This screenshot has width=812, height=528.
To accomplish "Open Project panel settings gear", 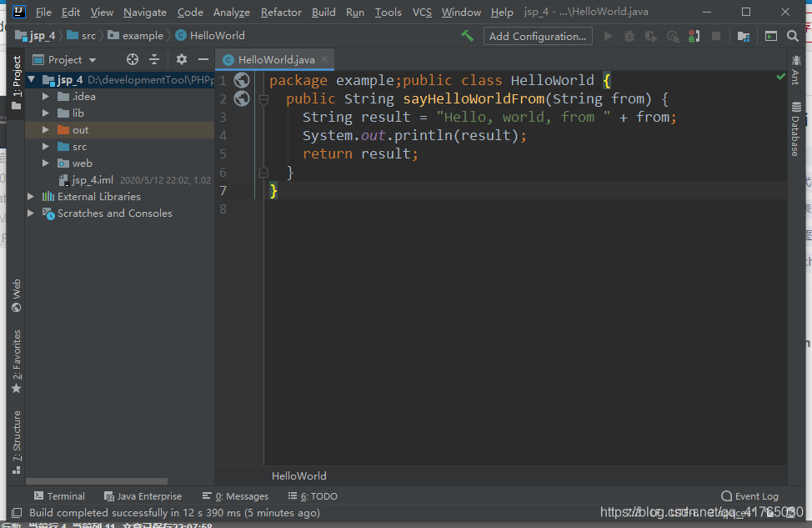I will point(181,59).
